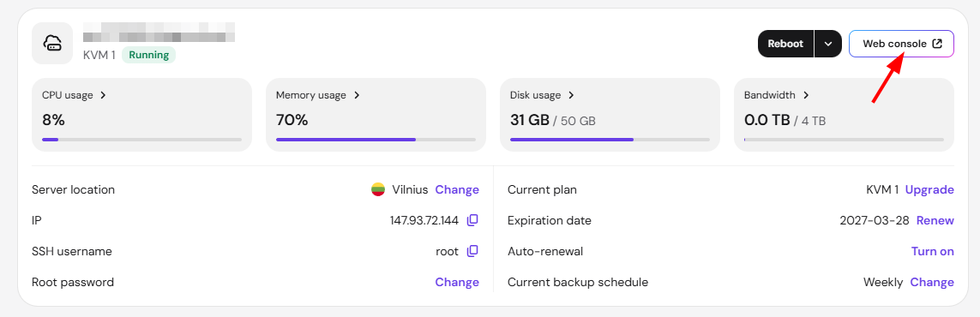
Task: Click the external link icon on Web console
Action: pos(937,44)
